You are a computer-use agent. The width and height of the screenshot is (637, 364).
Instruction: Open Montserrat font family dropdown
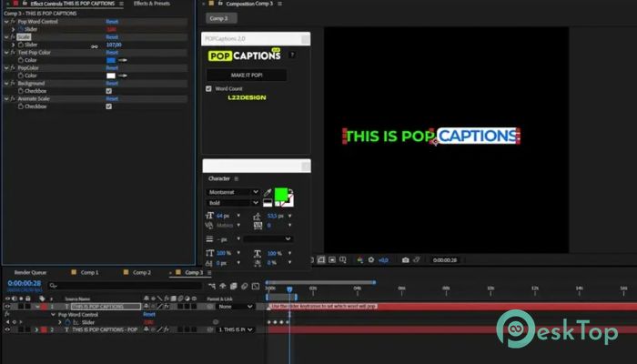(233, 192)
